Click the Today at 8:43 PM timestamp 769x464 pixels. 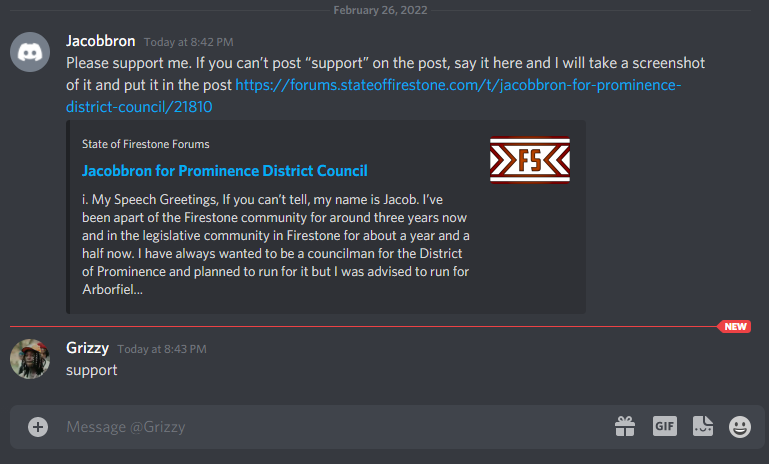(x=162, y=349)
